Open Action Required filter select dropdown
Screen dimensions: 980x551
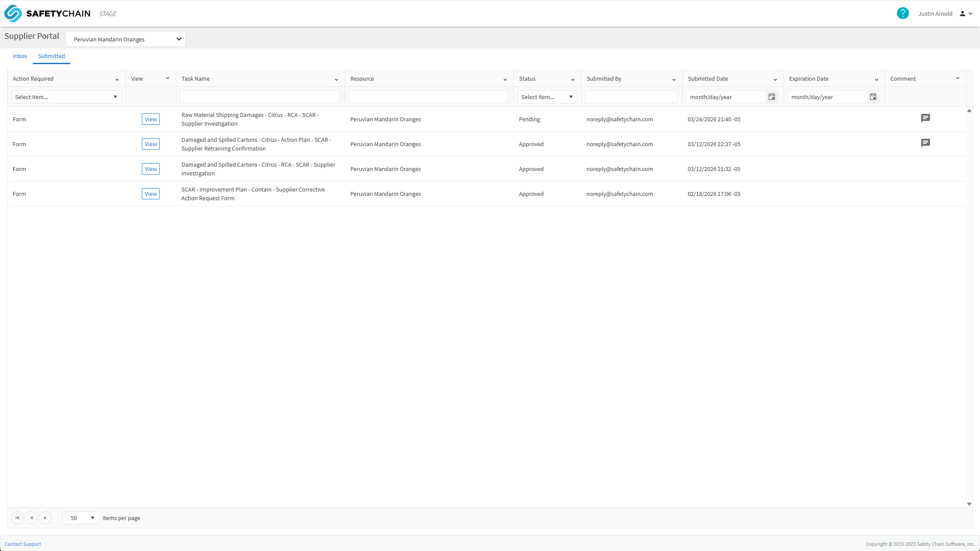(66, 97)
